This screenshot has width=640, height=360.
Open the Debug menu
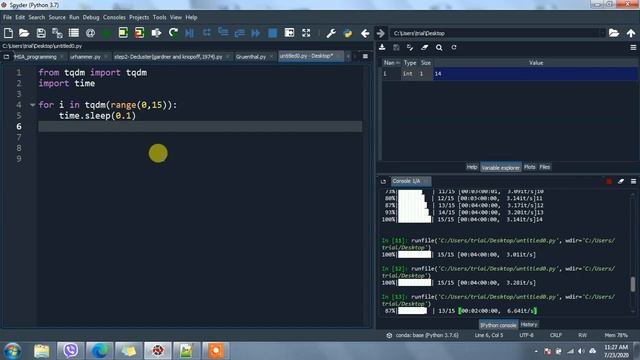(x=91, y=17)
